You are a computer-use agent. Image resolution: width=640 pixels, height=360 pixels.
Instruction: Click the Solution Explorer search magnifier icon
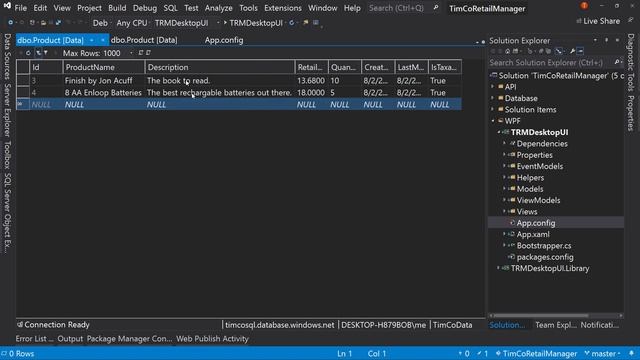[x=617, y=62]
